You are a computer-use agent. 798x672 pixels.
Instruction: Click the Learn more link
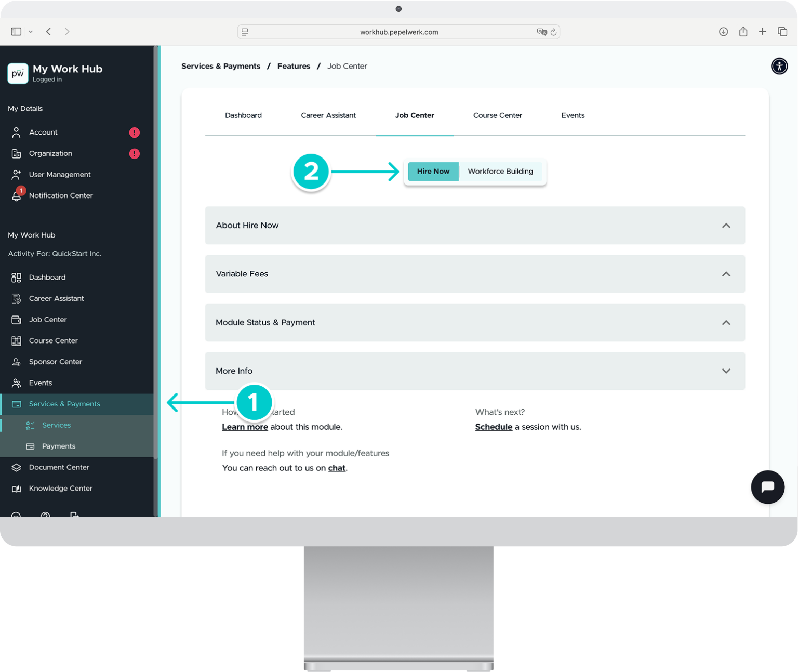(x=245, y=427)
